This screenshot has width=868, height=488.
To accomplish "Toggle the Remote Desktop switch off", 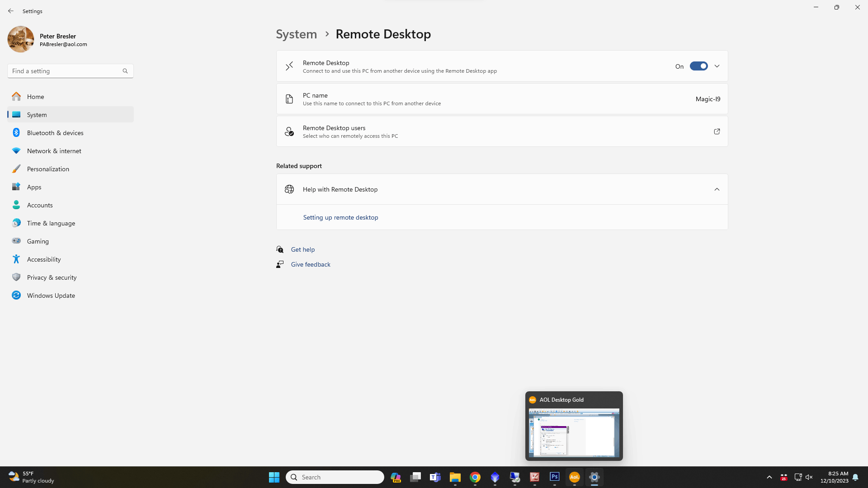I will pos(698,66).
